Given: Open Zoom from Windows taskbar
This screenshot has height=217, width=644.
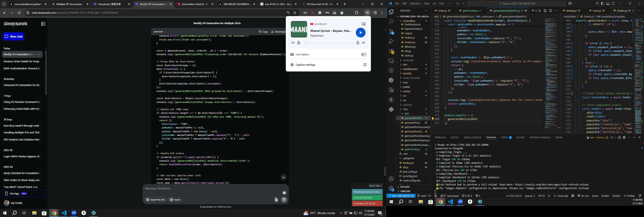Looking at the screenshot, I should [74, 213].
